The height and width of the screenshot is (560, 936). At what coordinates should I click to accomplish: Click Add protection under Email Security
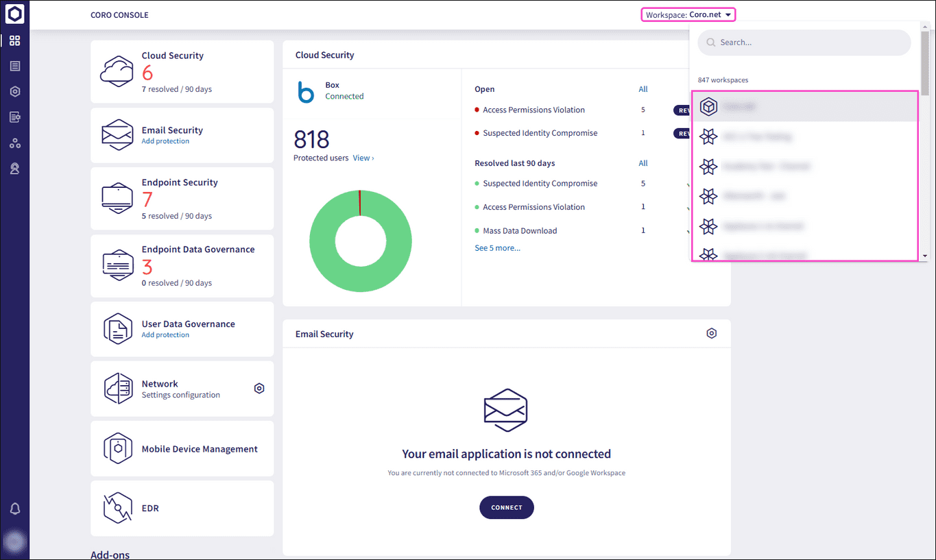165,141
